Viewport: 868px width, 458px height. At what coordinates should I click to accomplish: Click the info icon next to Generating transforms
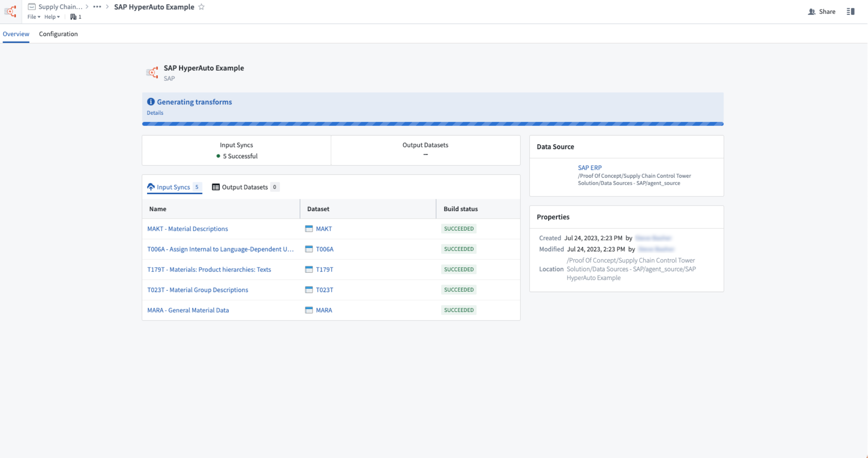pos(151,102)
